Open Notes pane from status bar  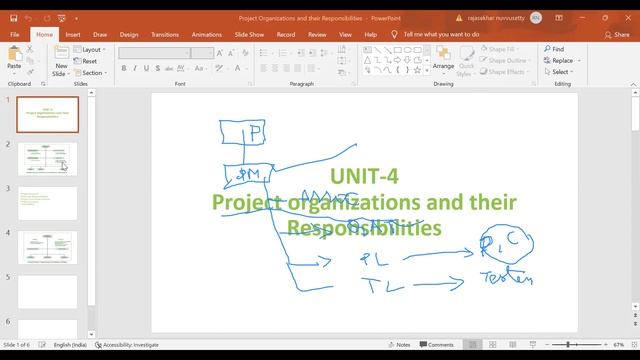(399, 345)
